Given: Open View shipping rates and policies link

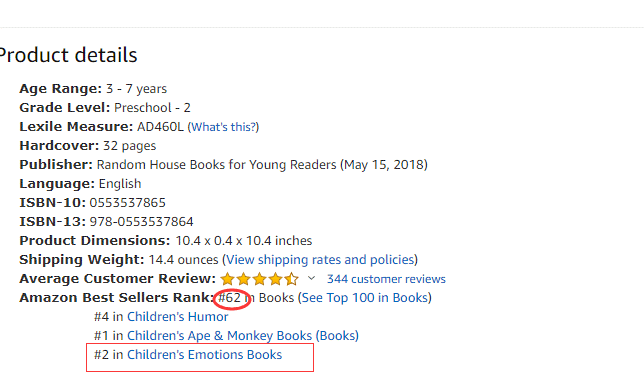Looking at the screenshot, I should 320,260.
